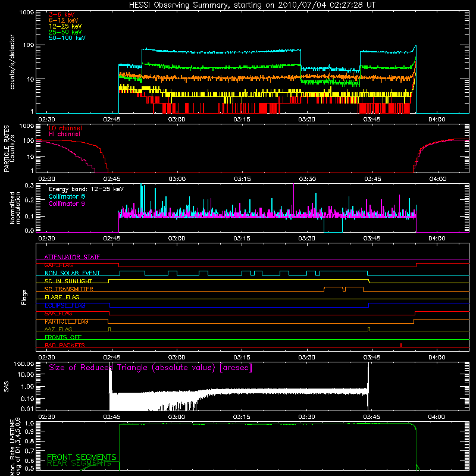This screenshot has height=476, width=476.
Task: Select the green 25-50 keV legend entry
Action: (x=65, y=32)
